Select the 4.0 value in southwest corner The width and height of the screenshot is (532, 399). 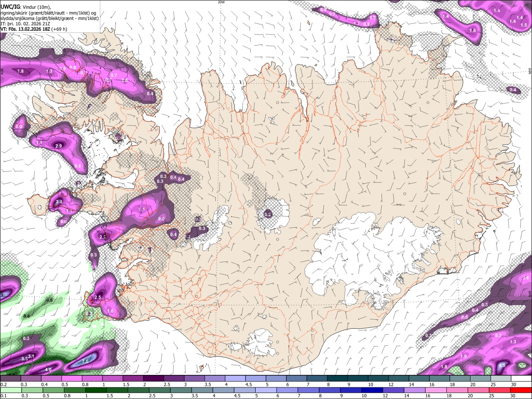tap(48, 369)
